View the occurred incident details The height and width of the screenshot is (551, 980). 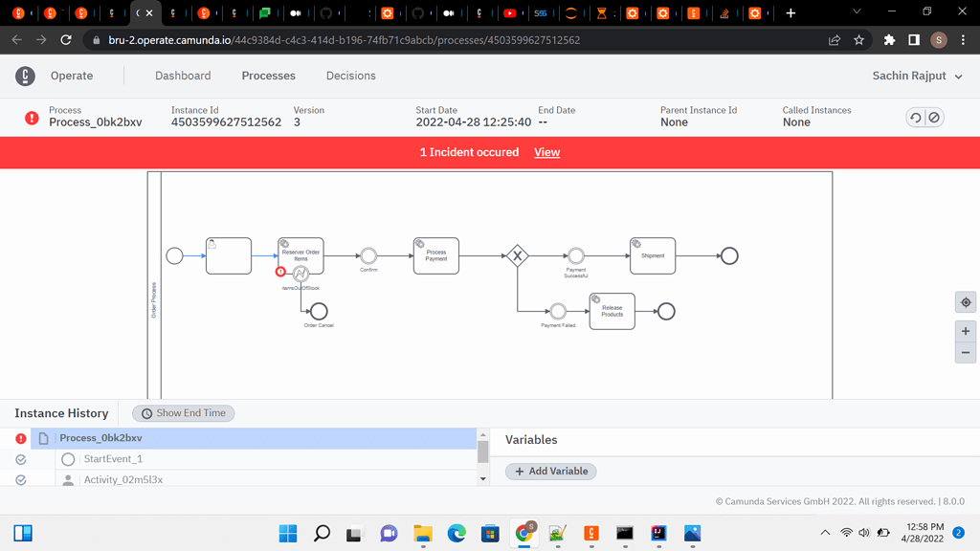(546, 152)
